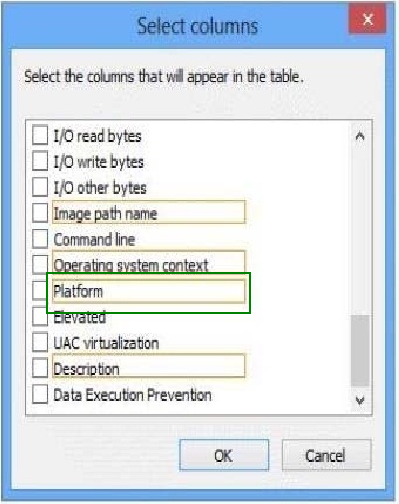Enable the Platform column checkbox

pyautogui.click(x=40, y=291)
